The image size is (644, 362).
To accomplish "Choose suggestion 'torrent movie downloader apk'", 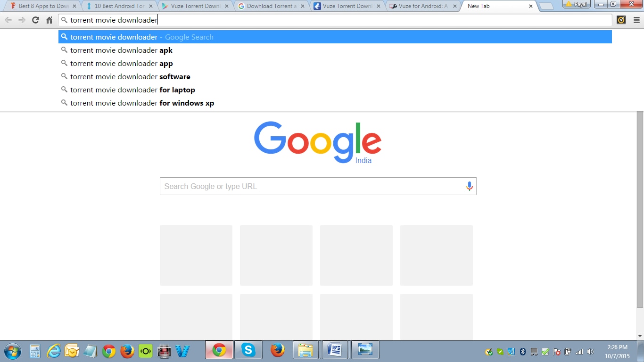I will pyautogui.click(x=335, y=50).
